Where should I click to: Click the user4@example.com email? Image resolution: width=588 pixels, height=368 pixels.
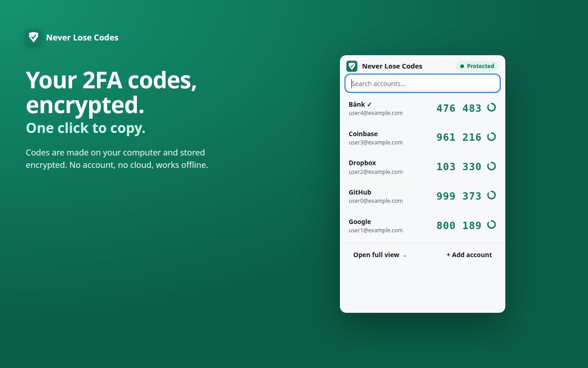coord(376,113)
